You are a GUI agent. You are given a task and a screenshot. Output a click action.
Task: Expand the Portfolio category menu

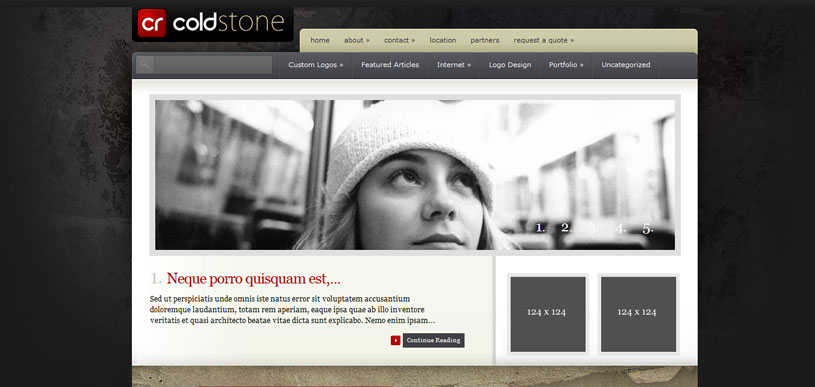coord(566,65)
